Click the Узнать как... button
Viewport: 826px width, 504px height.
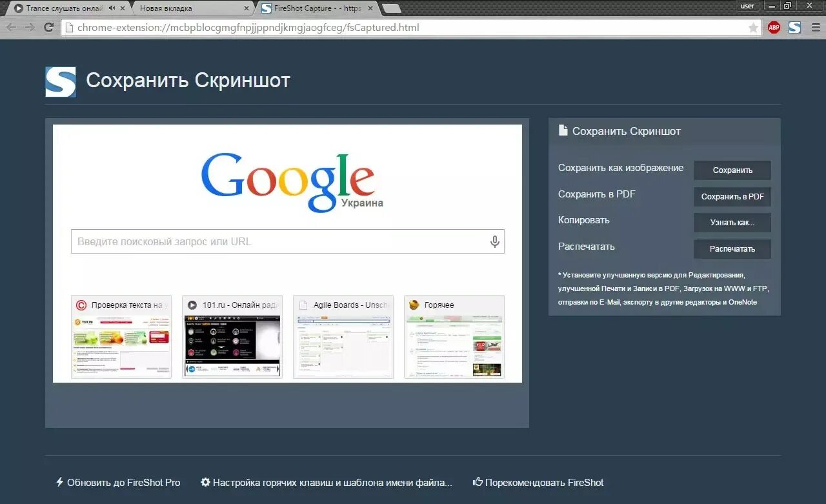[732, 223]
